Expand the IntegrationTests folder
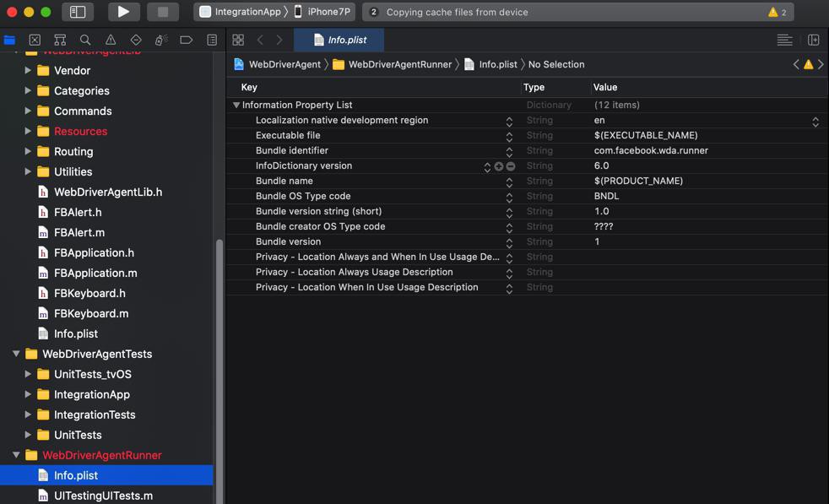 tap(28, 415)
